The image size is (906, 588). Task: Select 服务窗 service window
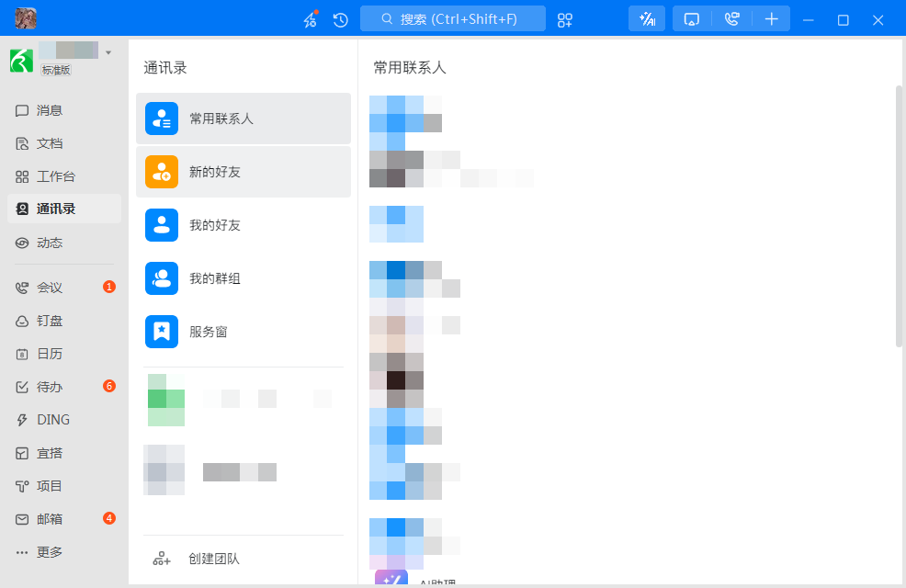coord(243,331)
